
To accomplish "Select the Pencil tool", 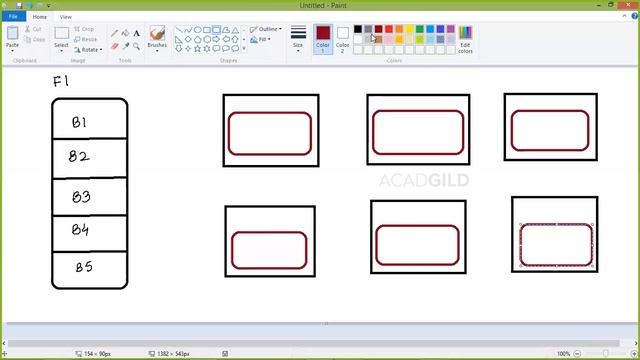I will pos(115,33).
